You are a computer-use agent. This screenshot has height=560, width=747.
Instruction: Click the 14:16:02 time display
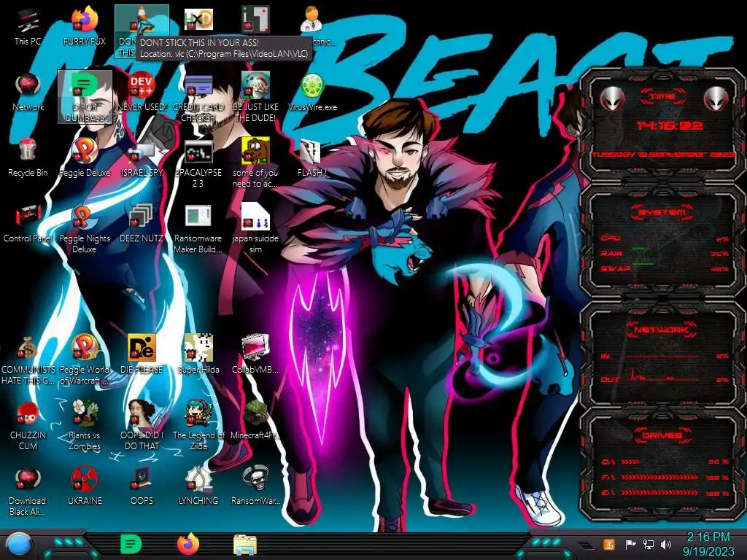click(670, 125)
